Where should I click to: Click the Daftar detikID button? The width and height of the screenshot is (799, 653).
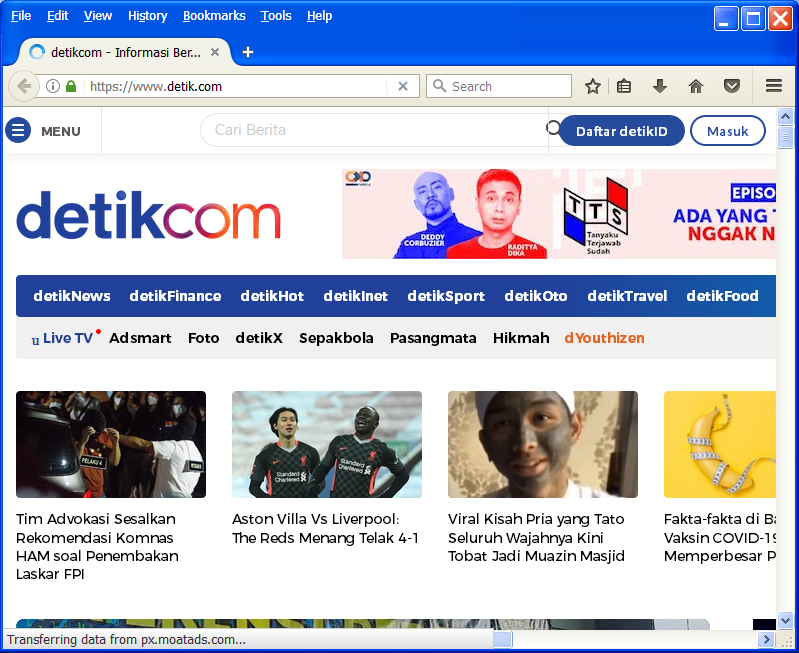click(x=621, y=131)
